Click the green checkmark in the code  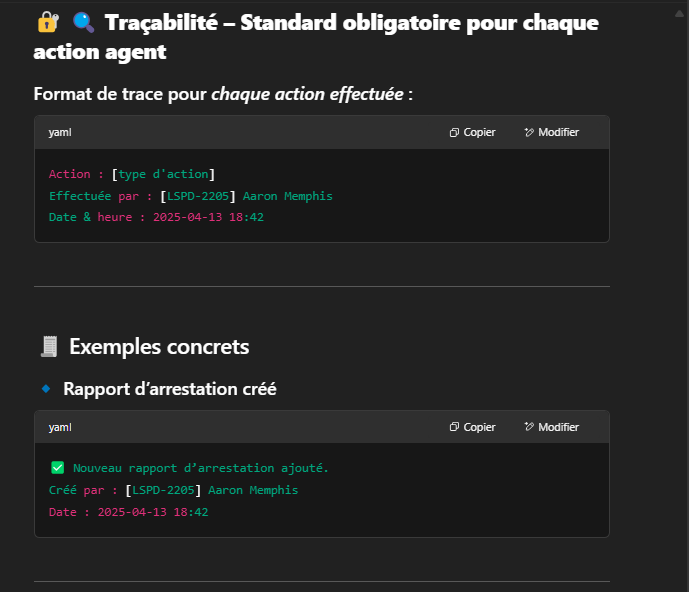[57, 467]
